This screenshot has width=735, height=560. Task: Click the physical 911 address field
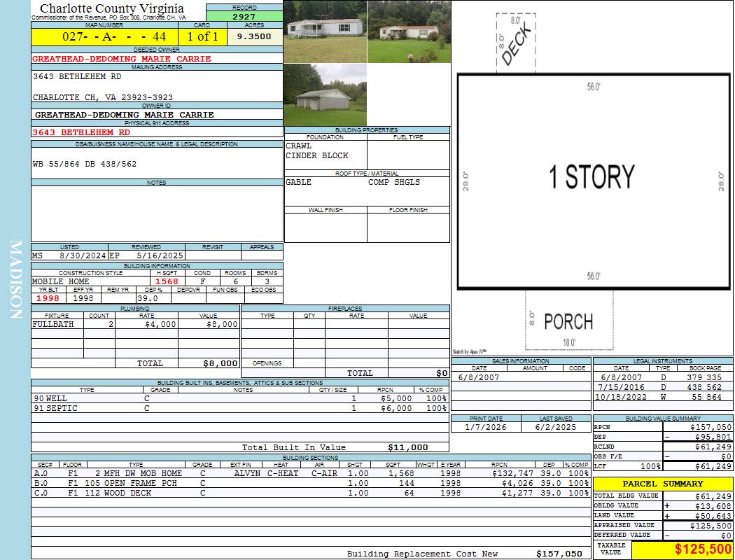81,132
